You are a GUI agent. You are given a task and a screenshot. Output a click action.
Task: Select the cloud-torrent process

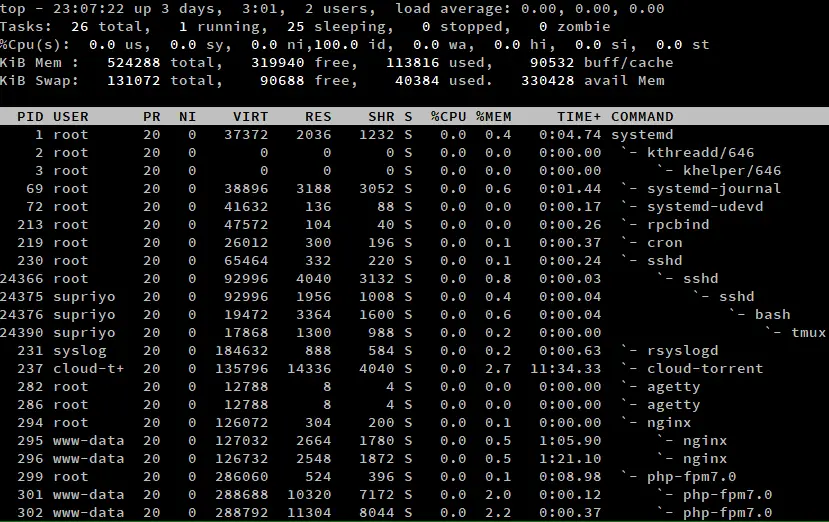pyautogui.click(x=414, y=369)
